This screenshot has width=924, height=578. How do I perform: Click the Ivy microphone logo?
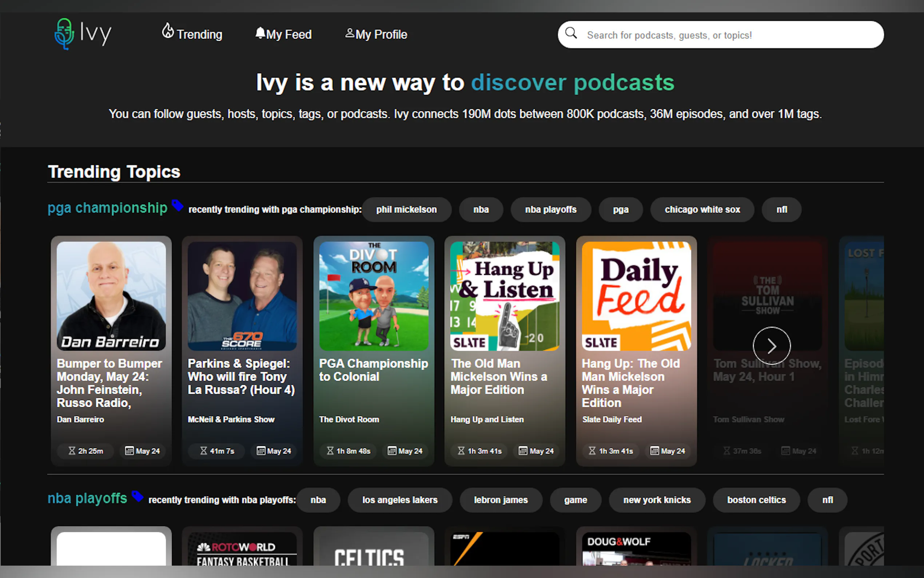tap(64, 33)
